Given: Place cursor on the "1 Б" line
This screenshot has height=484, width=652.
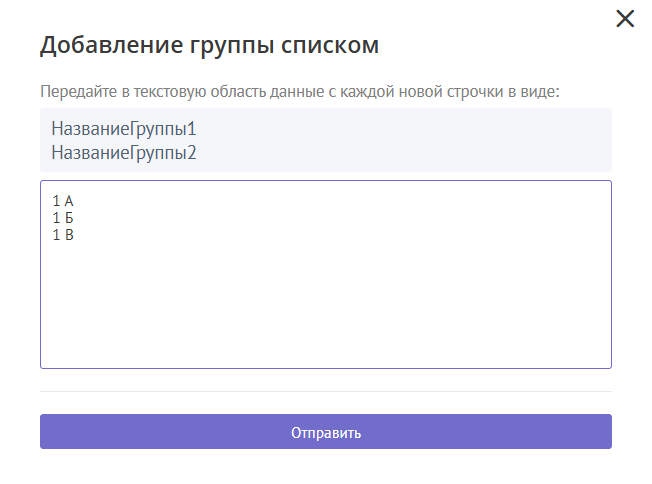Looking at the screenshot, I should pos(63,218).
